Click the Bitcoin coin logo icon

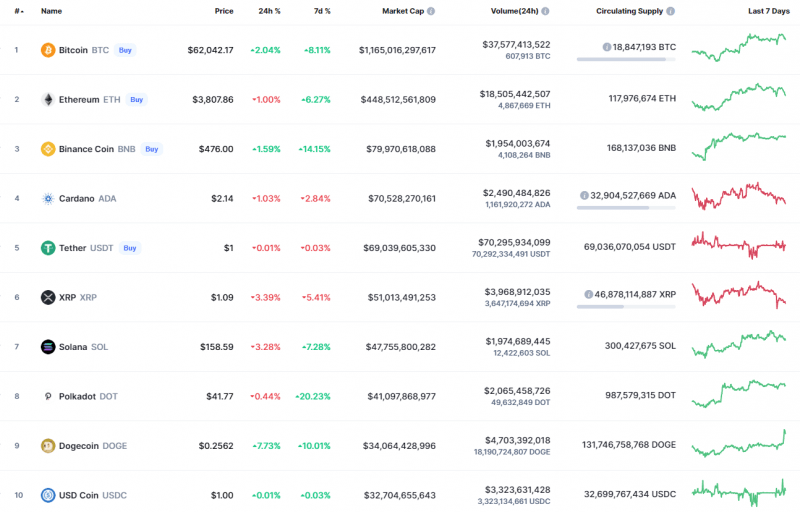click(x=48, y=50)
